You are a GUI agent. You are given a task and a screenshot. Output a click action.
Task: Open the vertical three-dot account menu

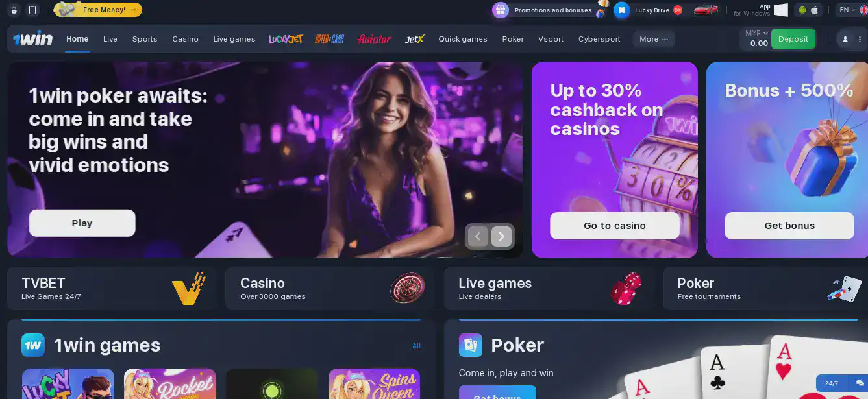[860, 39]
